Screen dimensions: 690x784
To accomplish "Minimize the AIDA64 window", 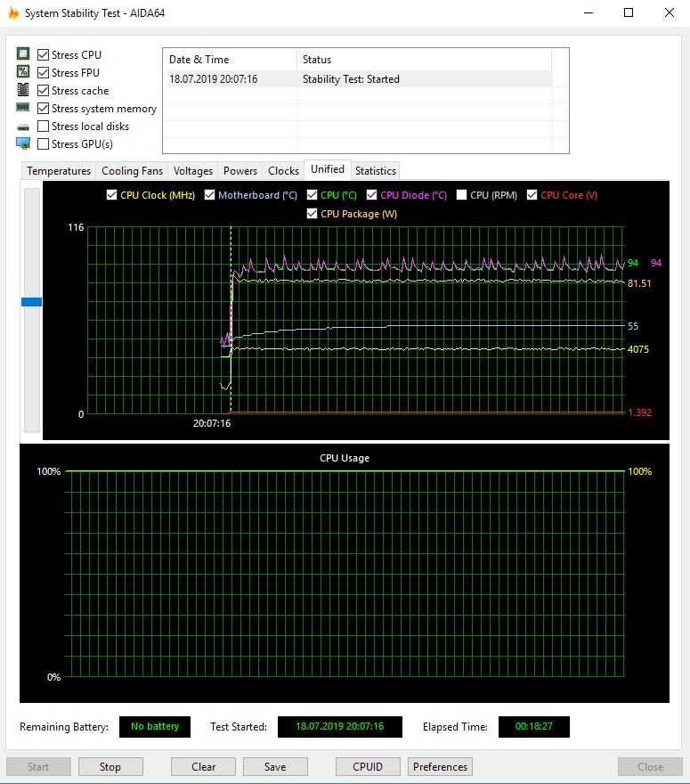I will coord(589,12).
